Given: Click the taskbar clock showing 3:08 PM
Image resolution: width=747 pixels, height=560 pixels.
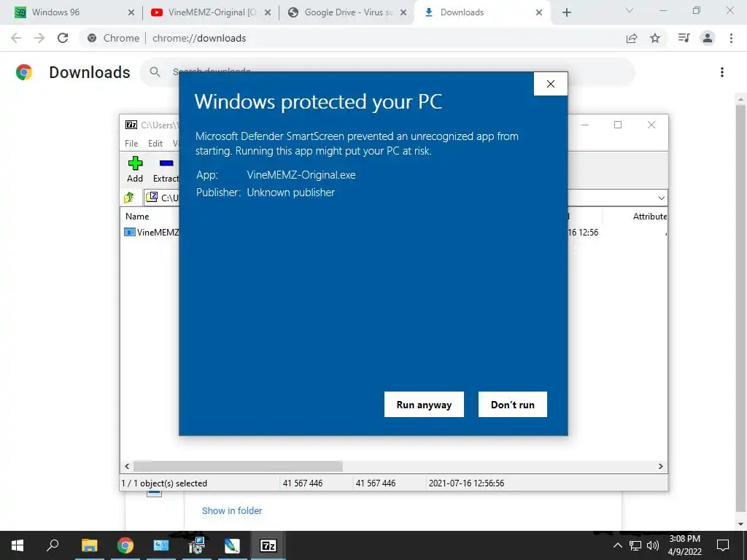Looking at the screenshot, I should click(685, 545).
